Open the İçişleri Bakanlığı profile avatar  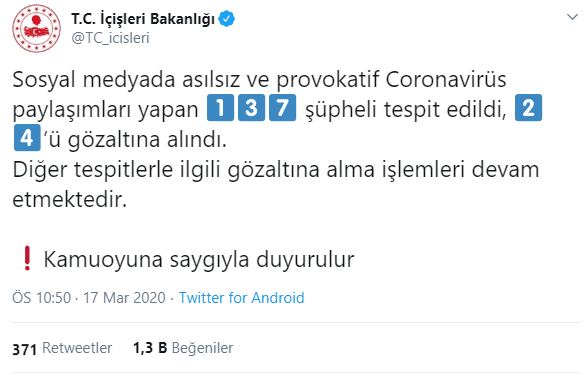pyautogui.click(x=36, y=28)
